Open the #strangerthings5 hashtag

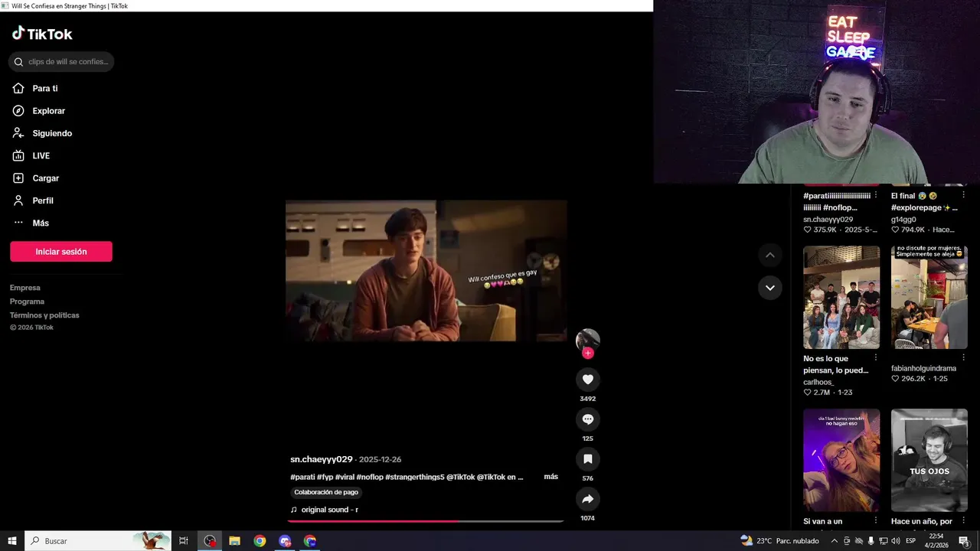[415, 477]
